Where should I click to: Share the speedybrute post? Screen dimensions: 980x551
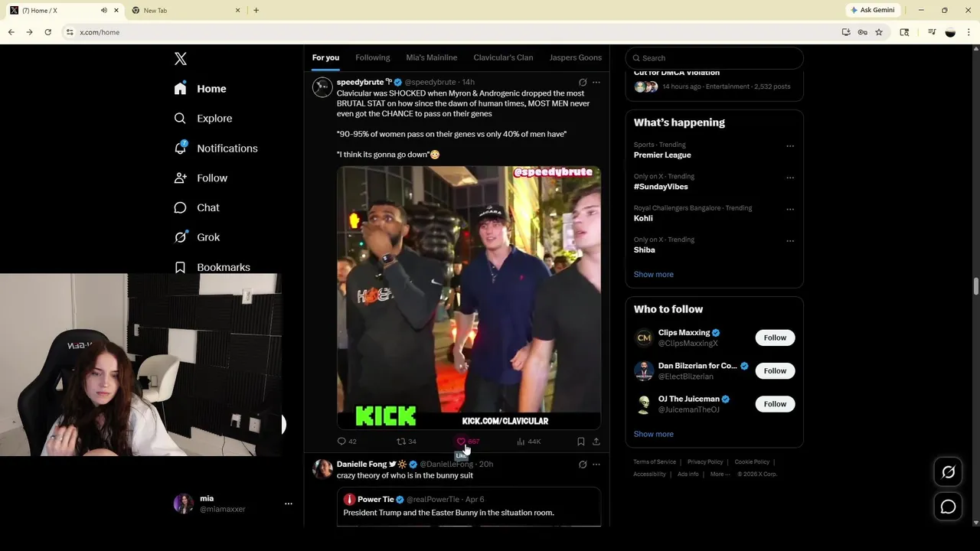click(x=596, y=442)
